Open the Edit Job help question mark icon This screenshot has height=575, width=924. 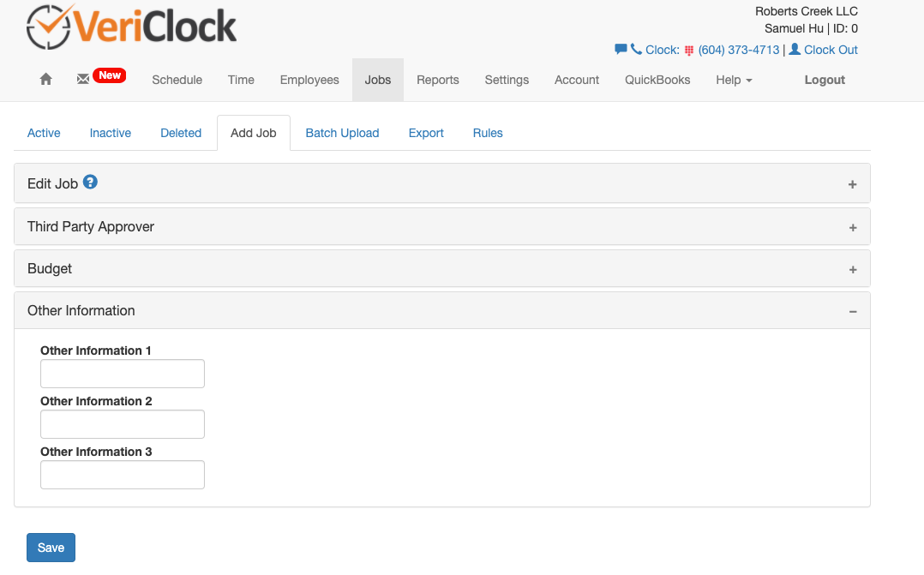coord(90,183)
